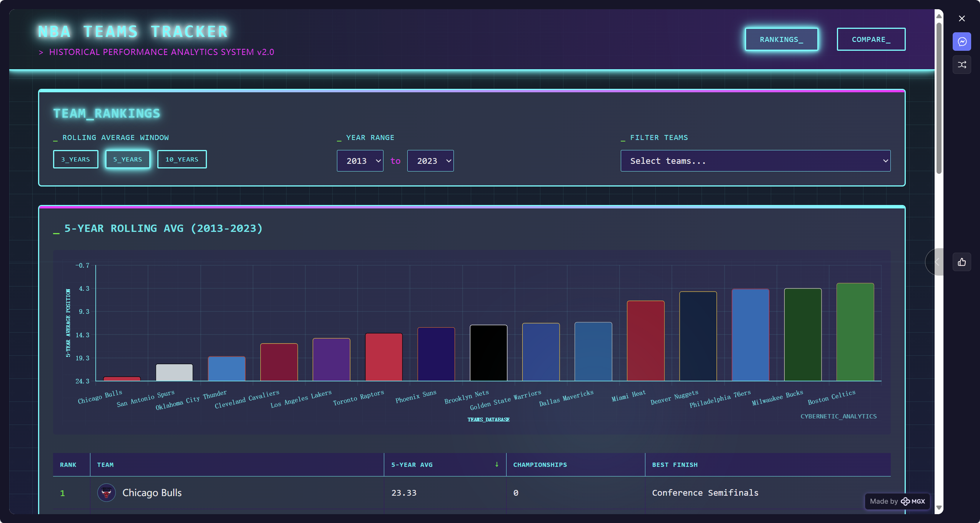Screen dimensions: 980x523
Task: Click the Boston Celtics green bar
Action: [x=855, y=332]
